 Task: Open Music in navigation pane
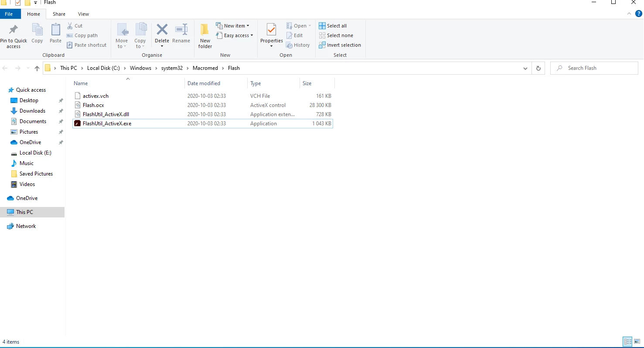tap(26, 163)
